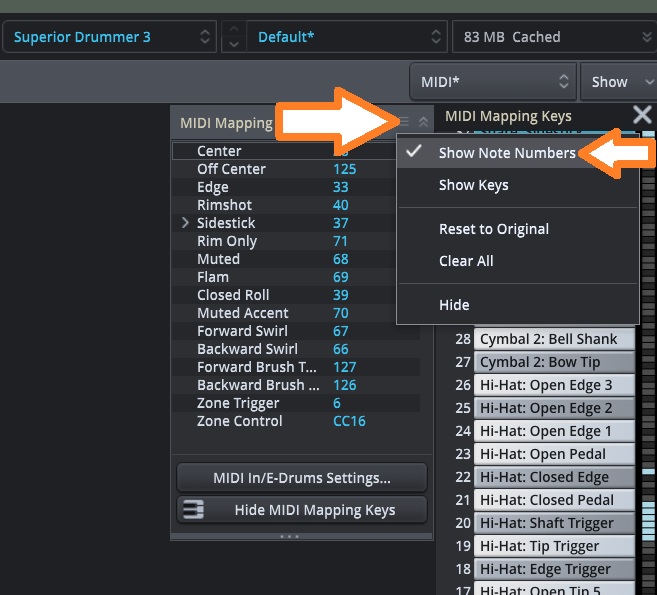This screenshot has width=657, height=595.
Task: Choose Reset to Original in menu
Action: pos(518,229)
